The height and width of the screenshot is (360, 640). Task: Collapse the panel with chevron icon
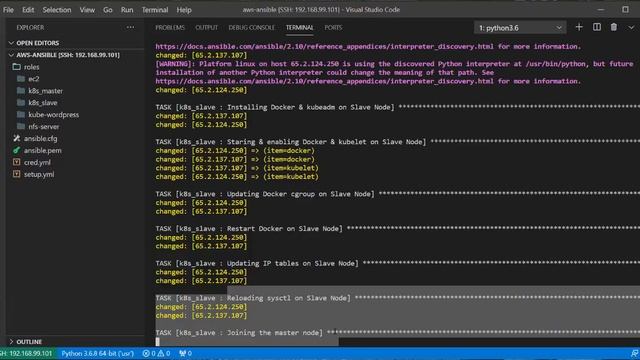631,28
